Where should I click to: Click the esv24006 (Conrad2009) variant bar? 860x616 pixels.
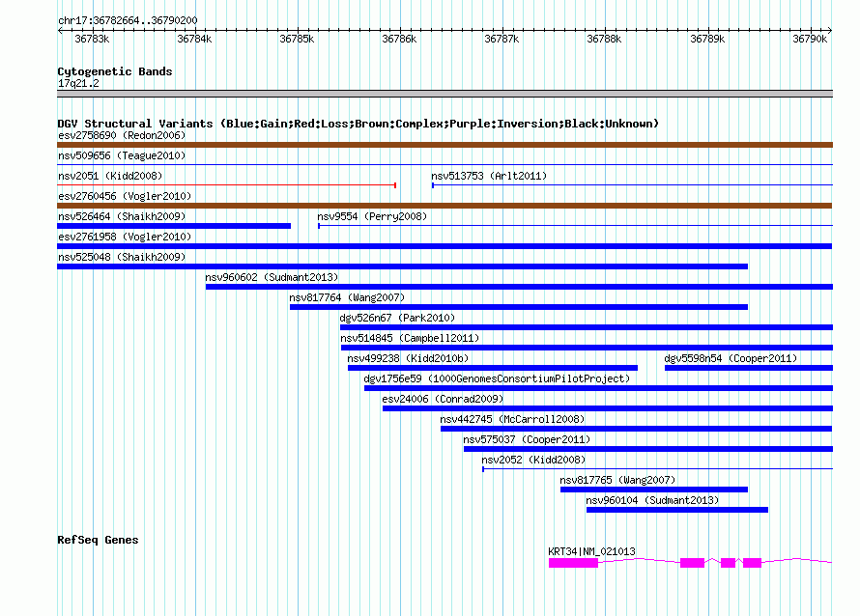click(608, 408)
